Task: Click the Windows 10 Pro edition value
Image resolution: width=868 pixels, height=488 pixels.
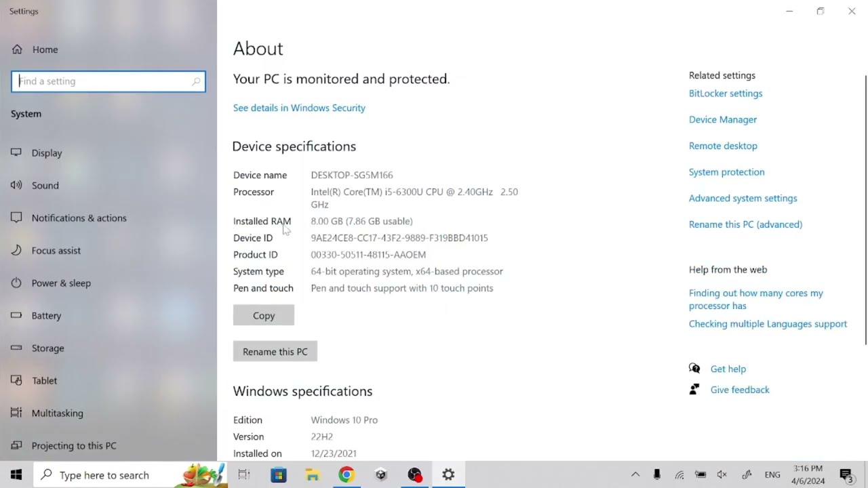Action: (x=344, y=420)
